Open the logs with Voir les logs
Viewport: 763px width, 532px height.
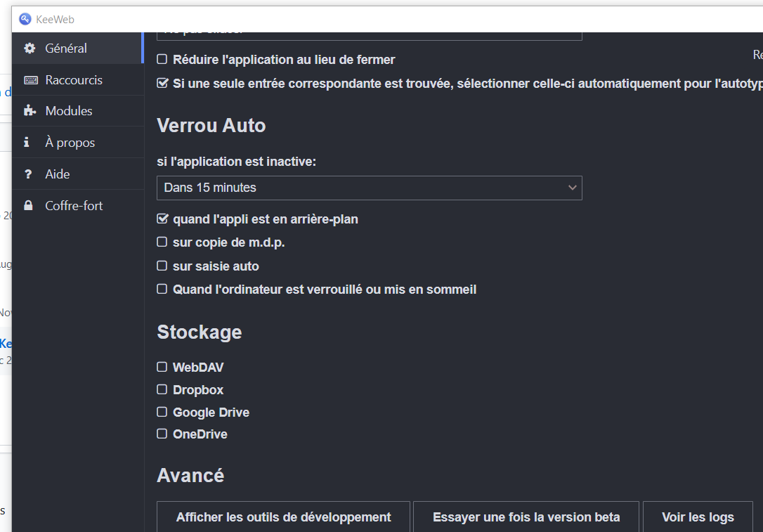pos(698,517)
